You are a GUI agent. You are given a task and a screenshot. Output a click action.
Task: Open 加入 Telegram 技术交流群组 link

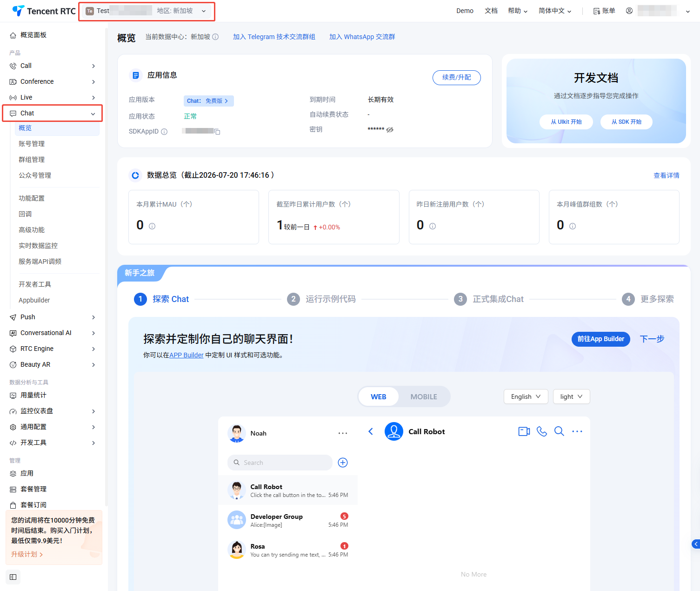[274, 37]
